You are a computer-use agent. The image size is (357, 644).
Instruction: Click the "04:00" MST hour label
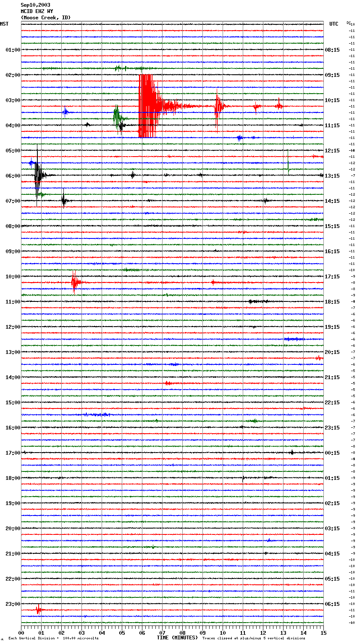point(13,126)
